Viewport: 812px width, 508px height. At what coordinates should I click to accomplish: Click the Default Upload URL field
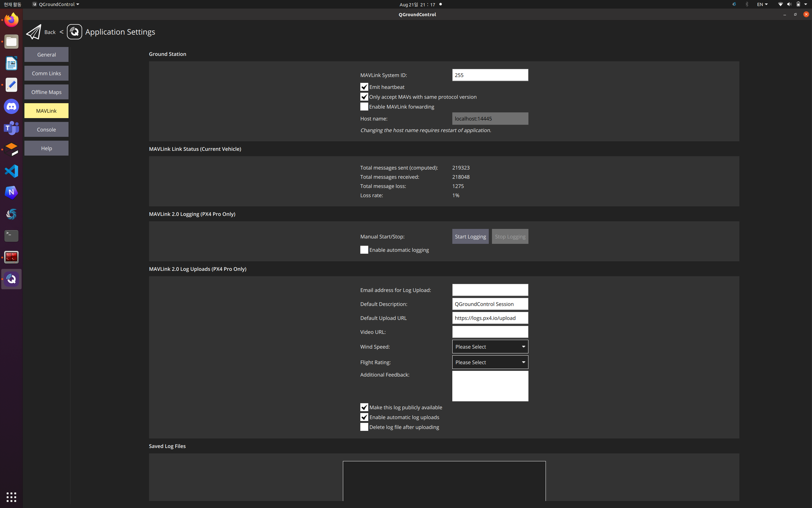(x=490, y=318)
